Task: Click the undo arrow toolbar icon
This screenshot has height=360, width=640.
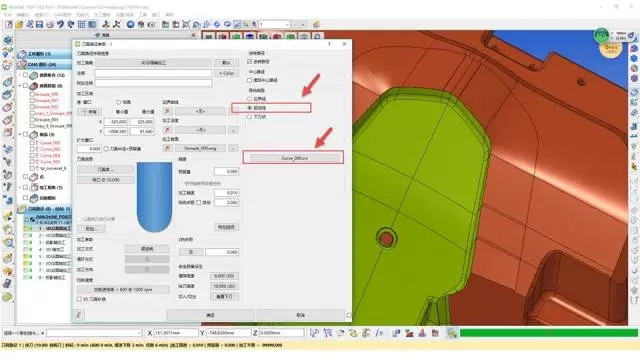Action: 60,24
